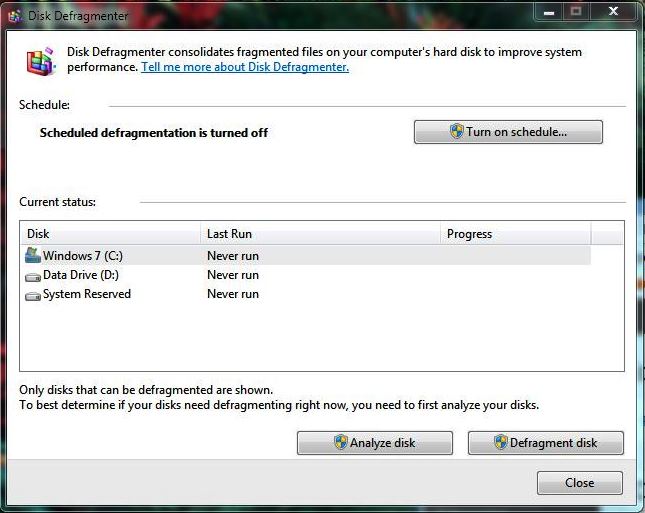Image resolution: width=645 pixels, height=513 pixels.
Task: Sort by the Disk column header
Action: 110,234
